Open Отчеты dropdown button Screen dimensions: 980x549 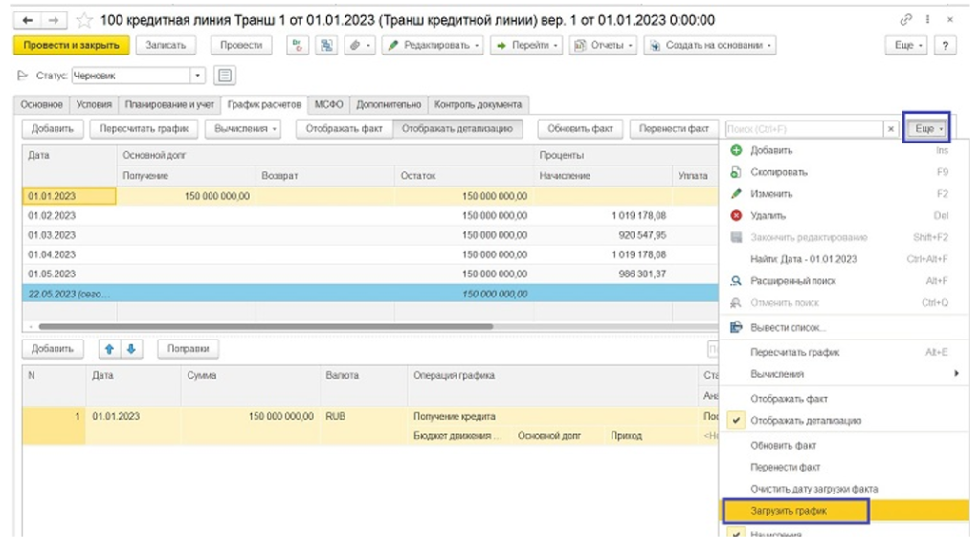tap(603, 45)
